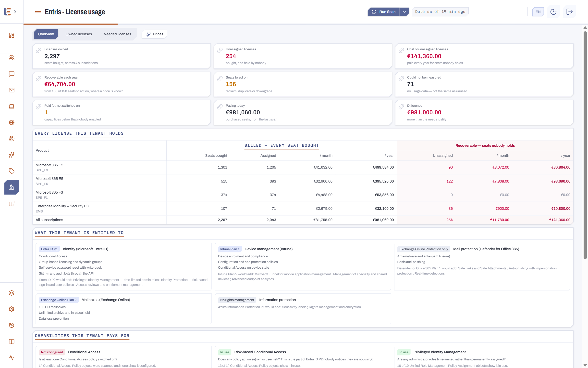Open the stacked layers sidebar icon
Screen dimensions: 588x368
tap(12, 293)
